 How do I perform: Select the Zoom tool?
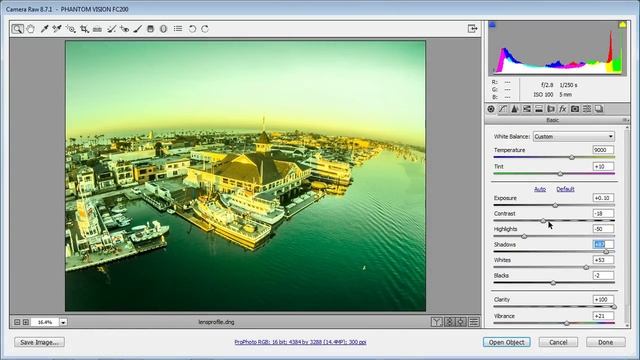pos(17,29)
